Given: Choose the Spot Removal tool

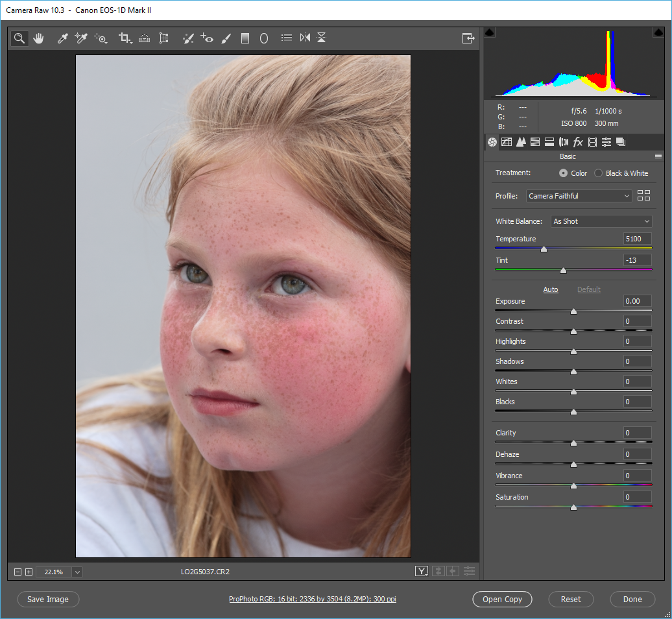Looking at the screenshot, I should 188,38.
